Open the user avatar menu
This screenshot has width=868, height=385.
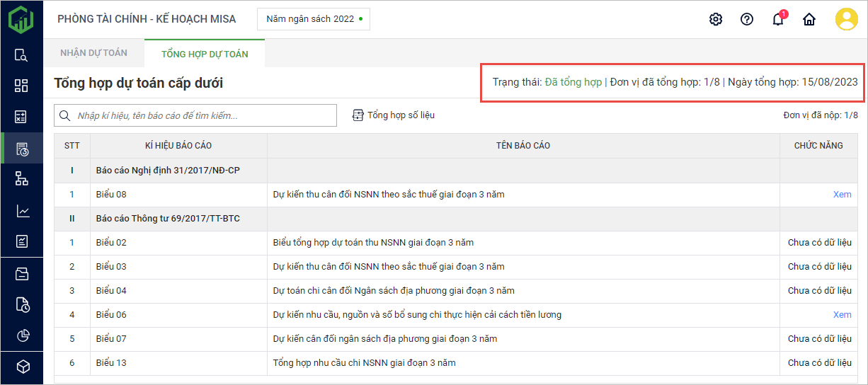pos(846,19)
